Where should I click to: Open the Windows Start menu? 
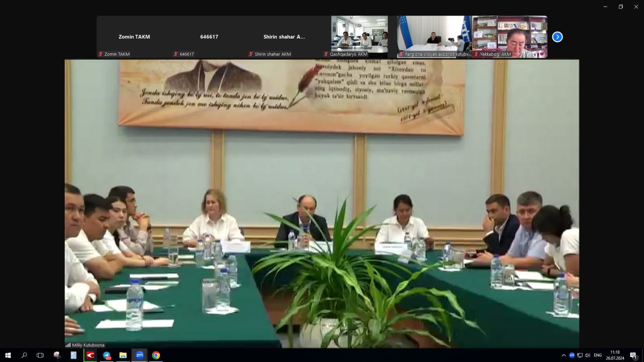click(8, 355)
